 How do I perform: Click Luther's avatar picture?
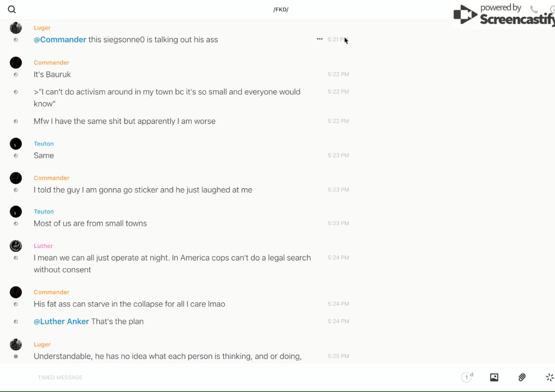pyautogui.click(x=16, y=246)
